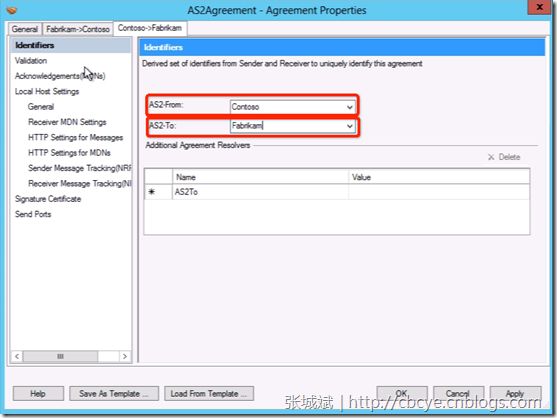This screenshot has height=418, width=557.
Task: Open Signature Certificate page
Action: pos(48,199)
